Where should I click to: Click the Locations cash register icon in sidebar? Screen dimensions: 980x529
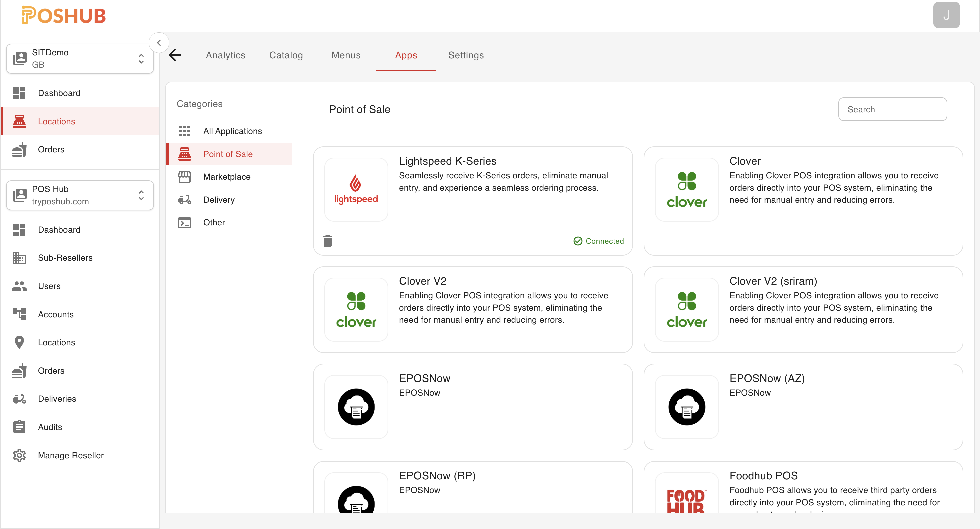pos(19,121)
